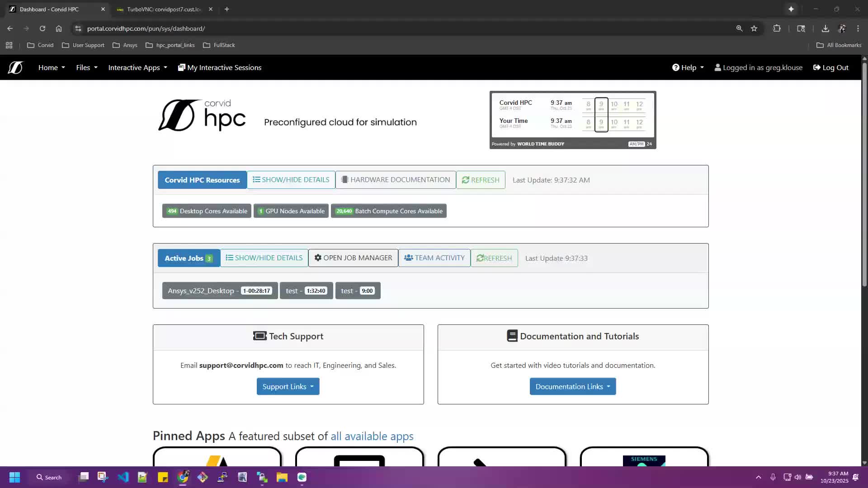Open the Ansys bookmarks folder
The height and width of the screenshot is (488, 868).
(x=125, y=45)
